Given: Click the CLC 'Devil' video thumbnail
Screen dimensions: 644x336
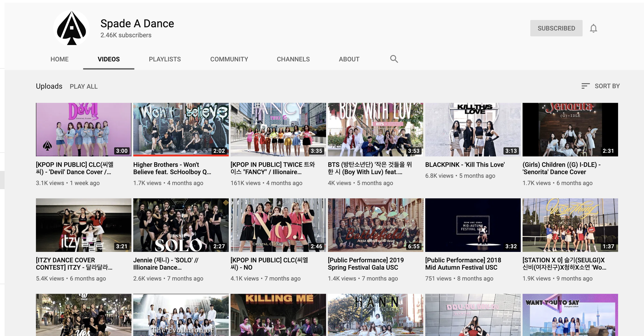Looking at the screenshot, I should point(83,130).
